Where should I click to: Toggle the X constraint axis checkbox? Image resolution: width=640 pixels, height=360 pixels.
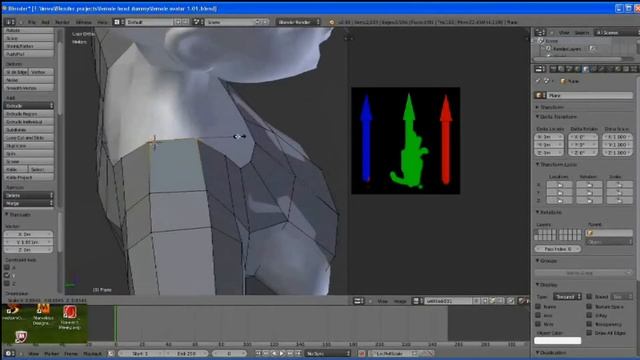coord(7,267)
